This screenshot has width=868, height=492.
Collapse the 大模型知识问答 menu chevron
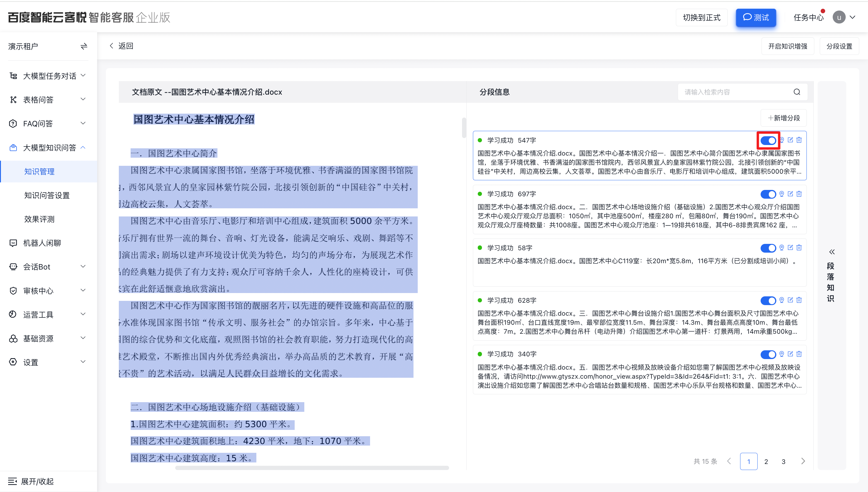[83, 147]
